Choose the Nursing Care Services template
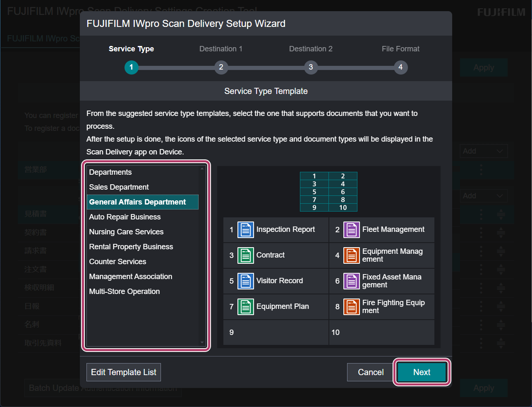This screenshot has width=532, height=407. point(143,232)
